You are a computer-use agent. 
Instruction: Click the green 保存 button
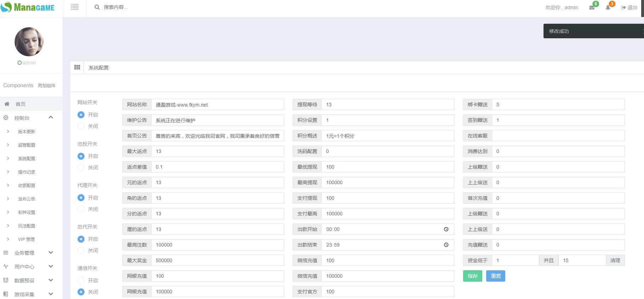click(472, 276)
